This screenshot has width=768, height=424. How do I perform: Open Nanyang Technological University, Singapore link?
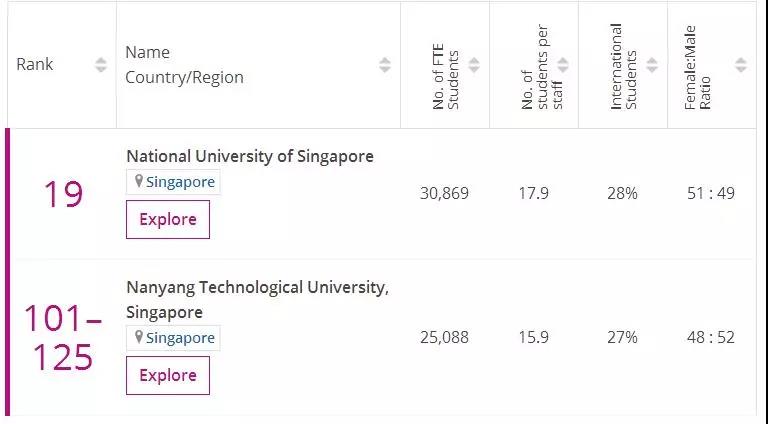pyautogui.click(x=257, y=288)
